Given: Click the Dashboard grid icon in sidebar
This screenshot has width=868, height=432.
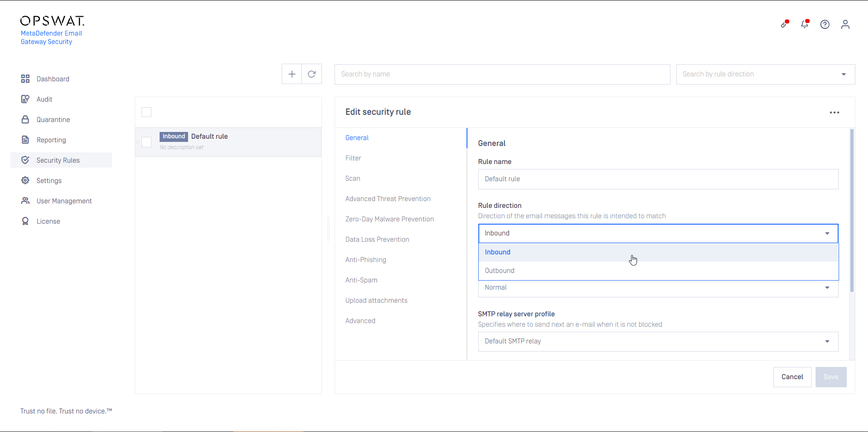Looking at the screenshot, I should 25,79.
